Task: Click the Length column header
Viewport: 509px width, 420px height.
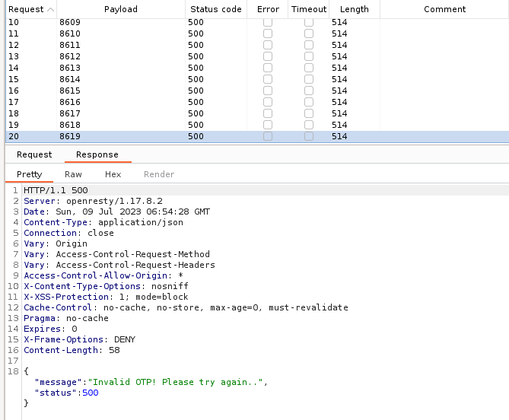Action: (354, 9)
